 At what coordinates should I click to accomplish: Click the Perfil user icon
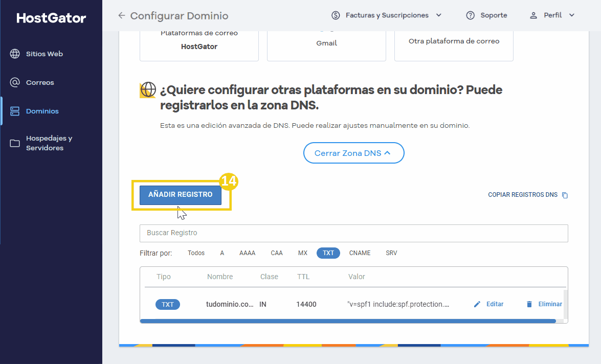click(x=533, y=15)
